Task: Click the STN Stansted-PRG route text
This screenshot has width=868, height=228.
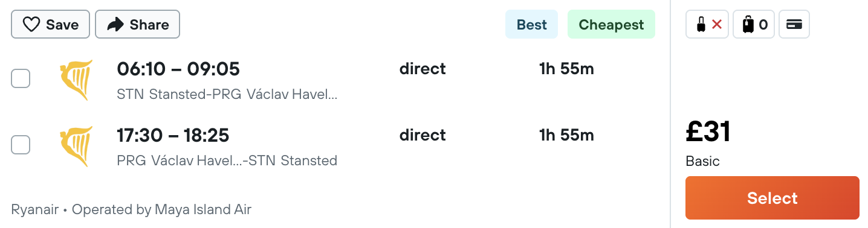Action: click(x=227, y=95)
